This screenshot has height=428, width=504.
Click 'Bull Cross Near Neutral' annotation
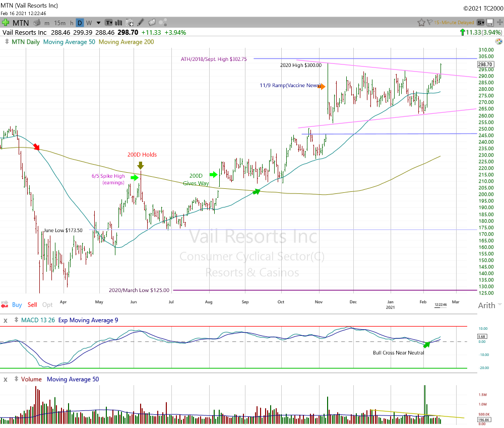click(x=399, y=352)
